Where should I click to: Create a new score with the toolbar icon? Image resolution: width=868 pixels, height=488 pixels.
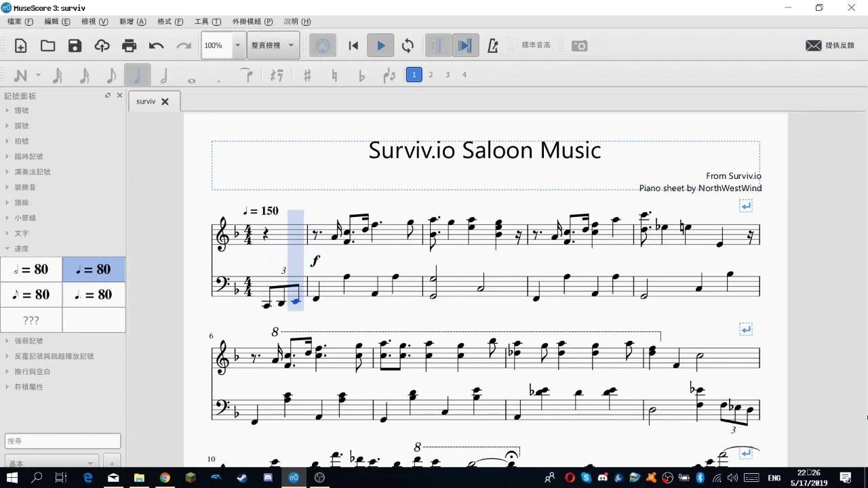21,46
